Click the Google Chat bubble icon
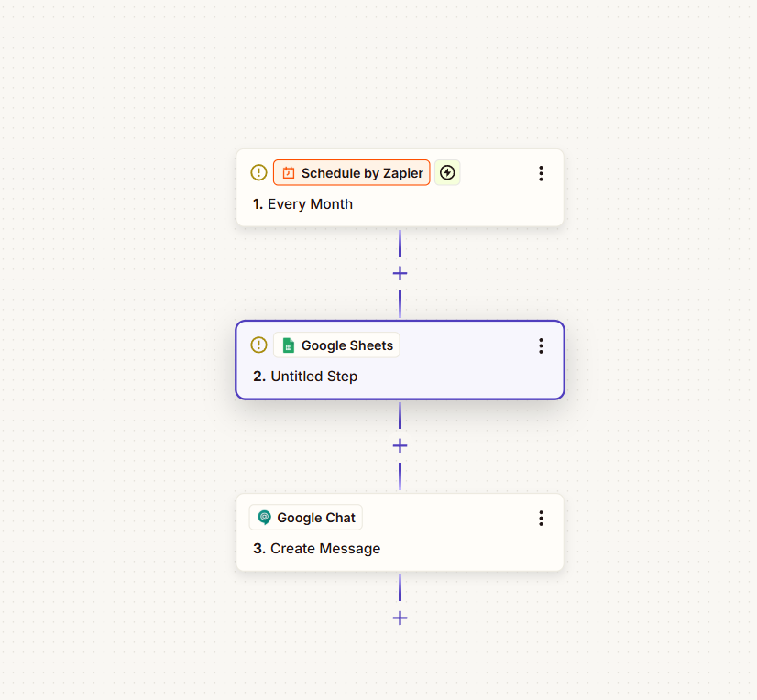The width and height of the screenshot is (757, 700). coord(264,518)
